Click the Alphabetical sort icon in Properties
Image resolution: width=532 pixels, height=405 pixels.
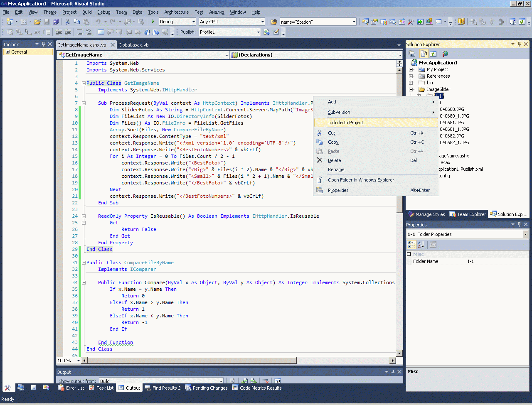click(x=421, y=245)
